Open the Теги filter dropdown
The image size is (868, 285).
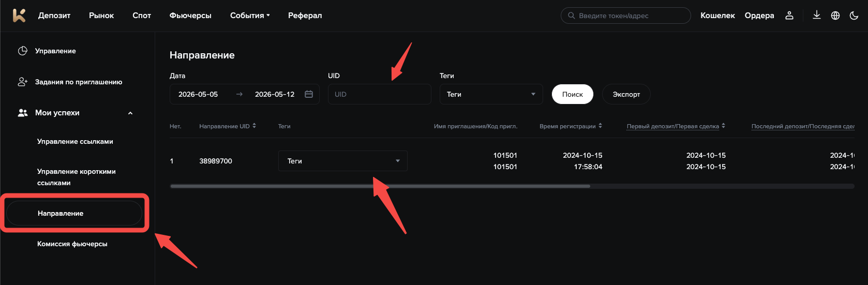(x=491, y=94)
